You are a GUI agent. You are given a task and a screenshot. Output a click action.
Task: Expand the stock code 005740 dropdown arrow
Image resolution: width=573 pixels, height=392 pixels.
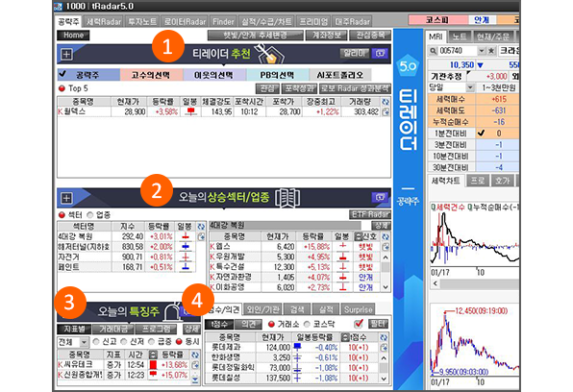click(482, 51)
